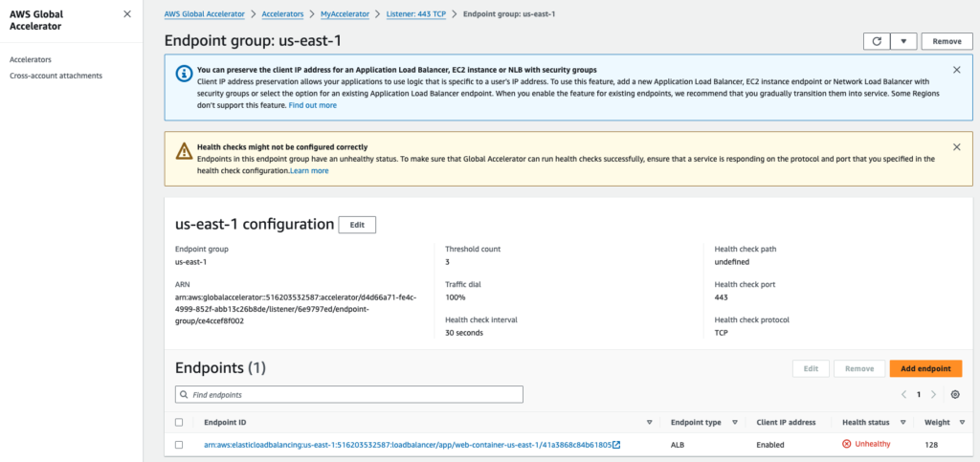Image resolution: width=980 pixels, height=462 pixels.
Task: Refresh the endpoint group page
Action: click(x=877, y=41)
